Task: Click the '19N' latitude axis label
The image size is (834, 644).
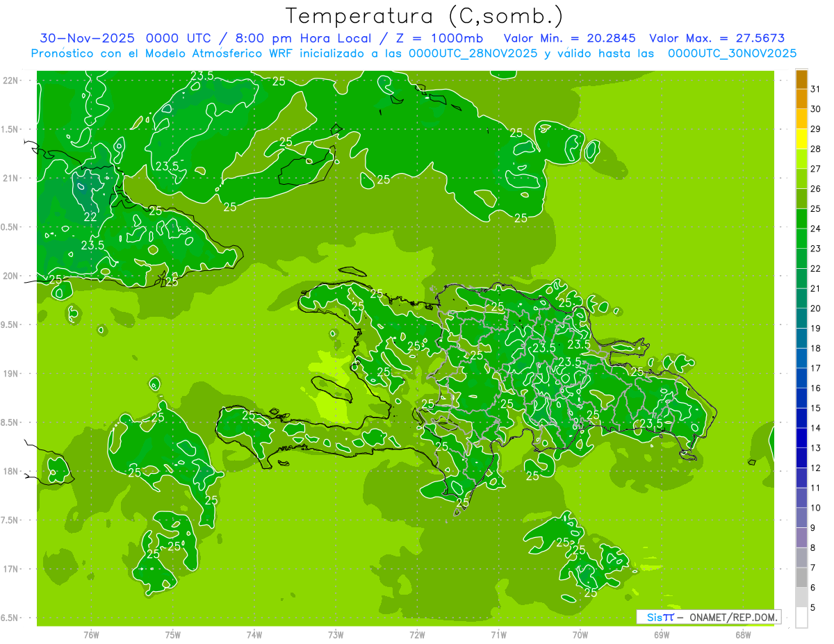Action: [10, 374]
